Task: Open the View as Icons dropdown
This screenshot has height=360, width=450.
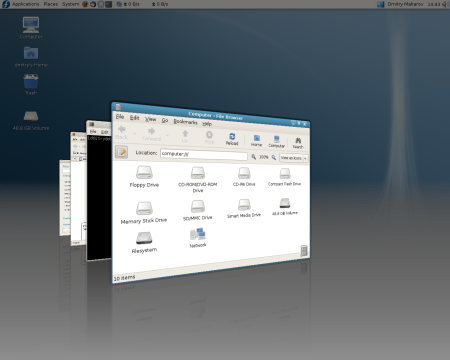Action: [x=293, y=158]
